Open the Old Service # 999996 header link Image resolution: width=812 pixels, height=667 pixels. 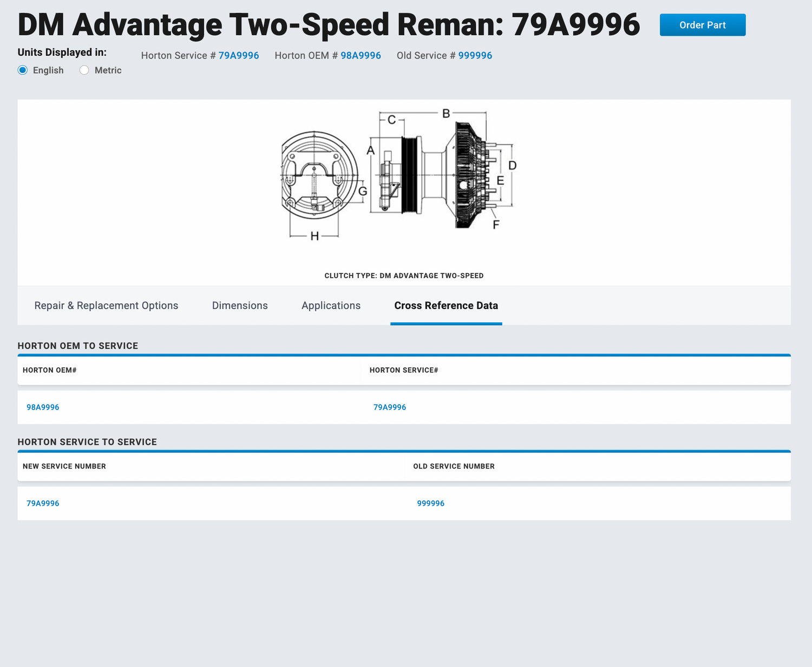pyautogui.click(x=475, y=56)
